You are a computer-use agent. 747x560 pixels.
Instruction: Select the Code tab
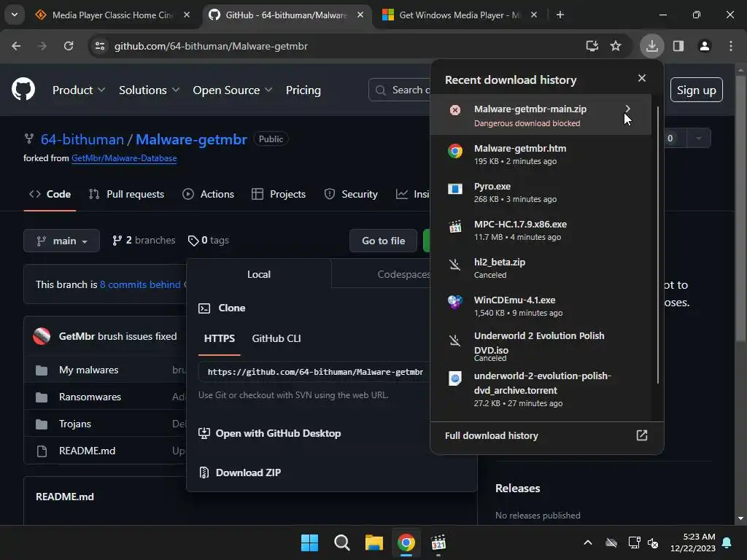(x=50, y=194)
